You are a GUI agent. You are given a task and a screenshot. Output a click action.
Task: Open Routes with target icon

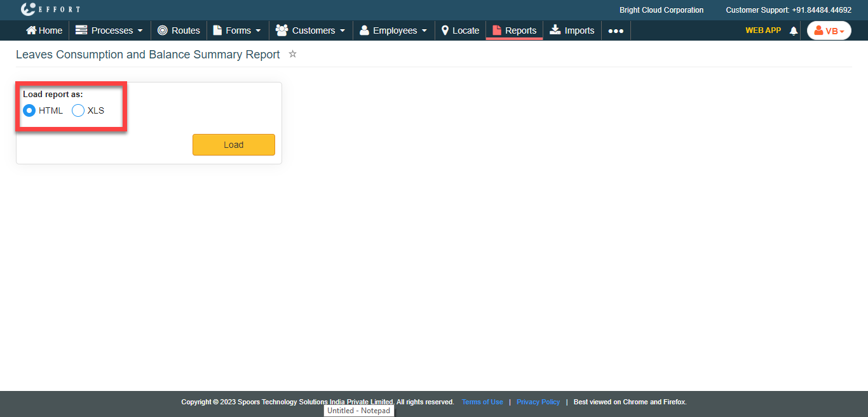[163, 30]
